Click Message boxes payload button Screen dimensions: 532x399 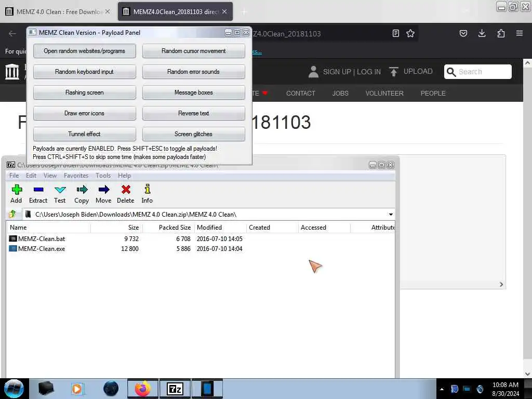click(x=193, y=92)
